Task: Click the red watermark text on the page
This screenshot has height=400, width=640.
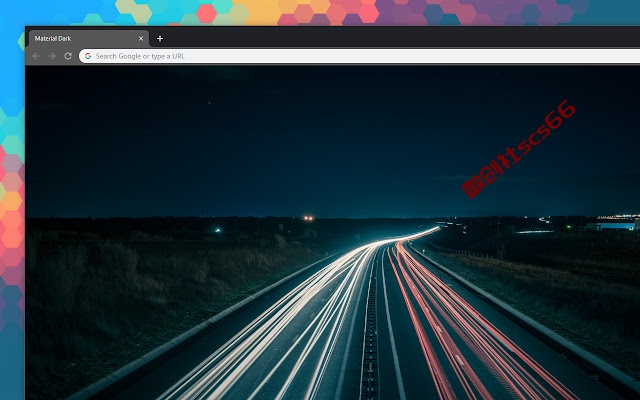Action: coord(518,149)
